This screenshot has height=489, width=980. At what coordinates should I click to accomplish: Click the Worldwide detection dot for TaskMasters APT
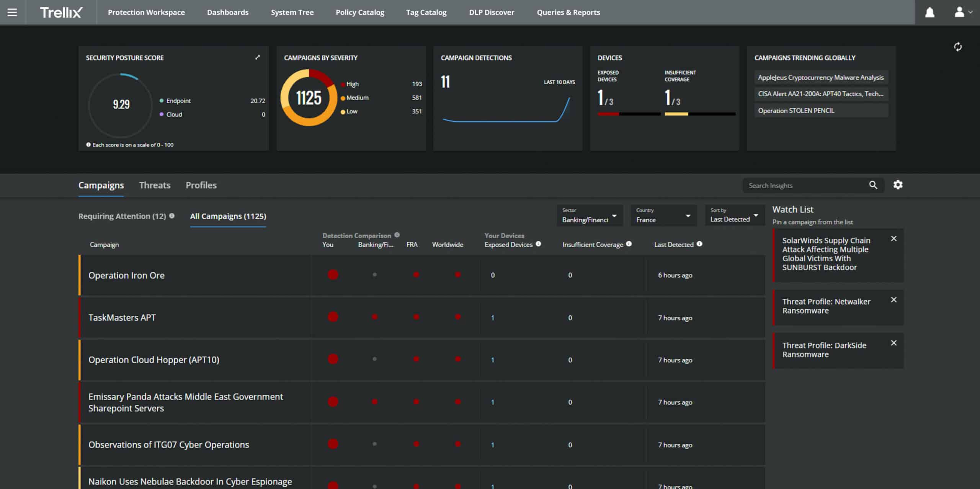[458, 317]
